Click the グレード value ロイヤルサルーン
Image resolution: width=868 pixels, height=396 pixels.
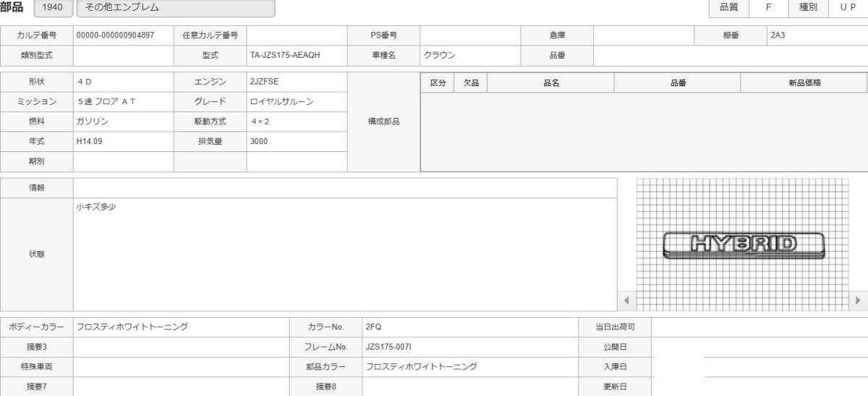pyautogui.click(x=282, y=102)
